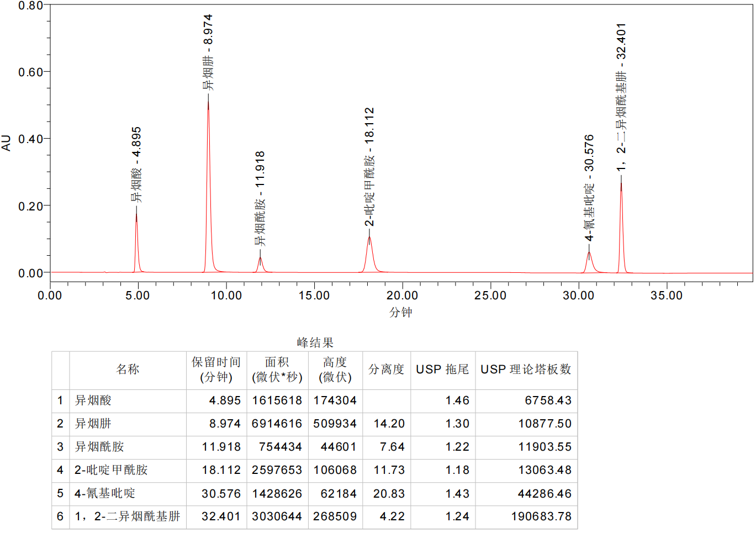The image size is (756, 533).
Task: Click the 分钟 x-axis title
Action: click(x=401, y=312)
